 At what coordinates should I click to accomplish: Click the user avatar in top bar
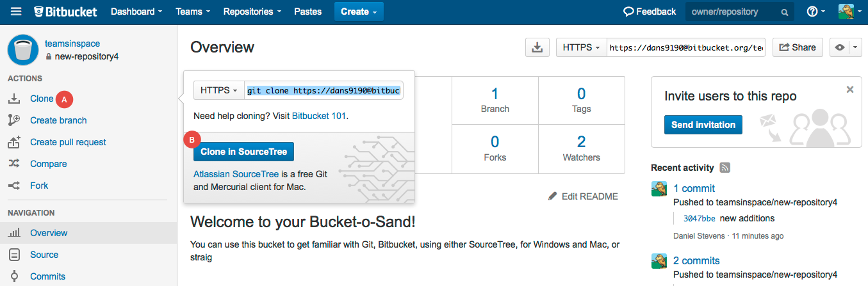pos(846,12)
